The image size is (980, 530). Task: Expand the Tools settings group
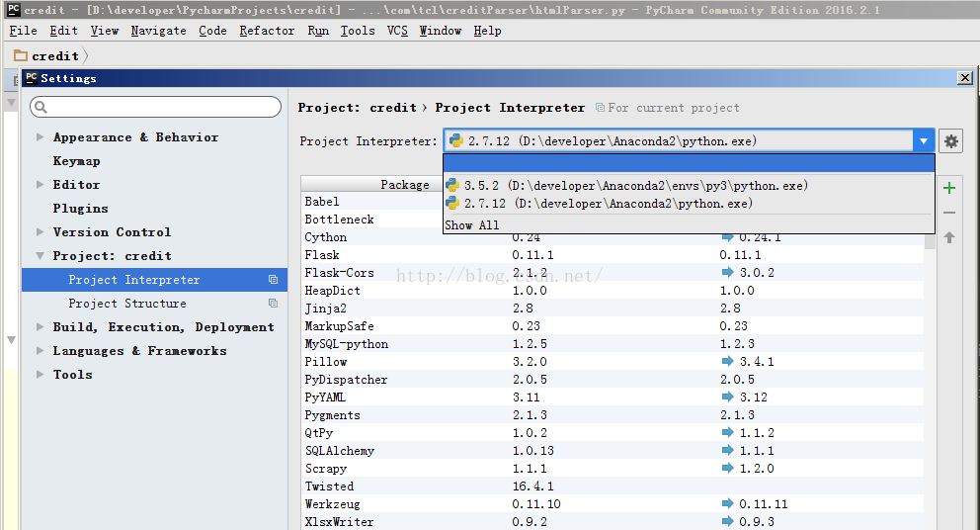40,375
